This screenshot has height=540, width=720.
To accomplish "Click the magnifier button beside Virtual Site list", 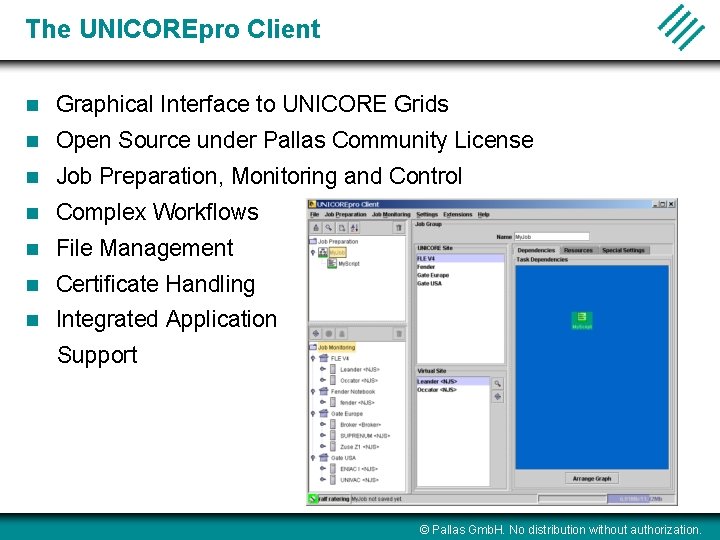I will (x=497, y=383).
